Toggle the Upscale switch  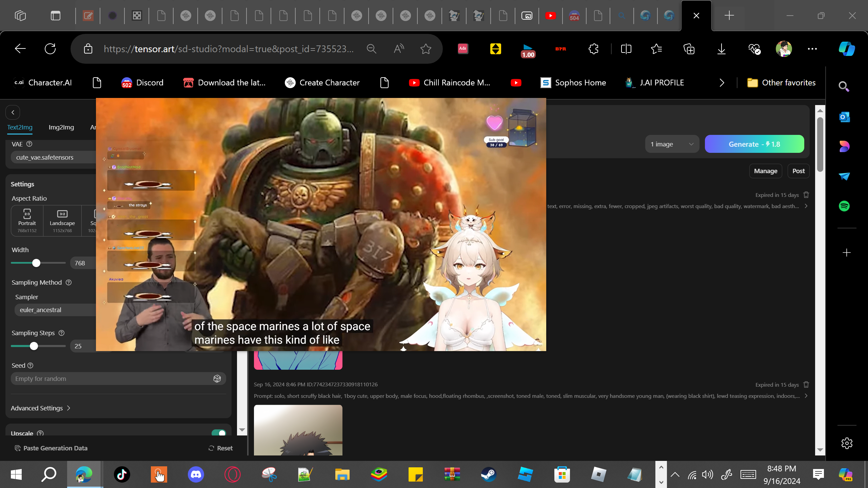(219, 433)
